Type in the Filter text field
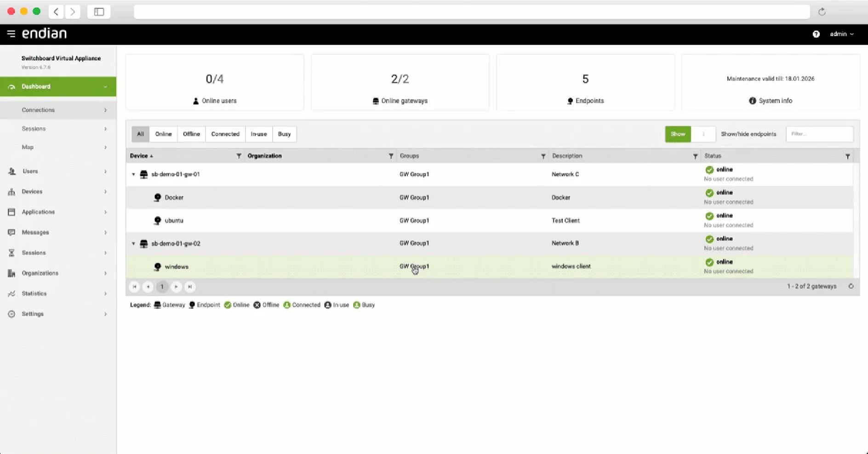Viewport: 868px width, 454px height. 820,134
